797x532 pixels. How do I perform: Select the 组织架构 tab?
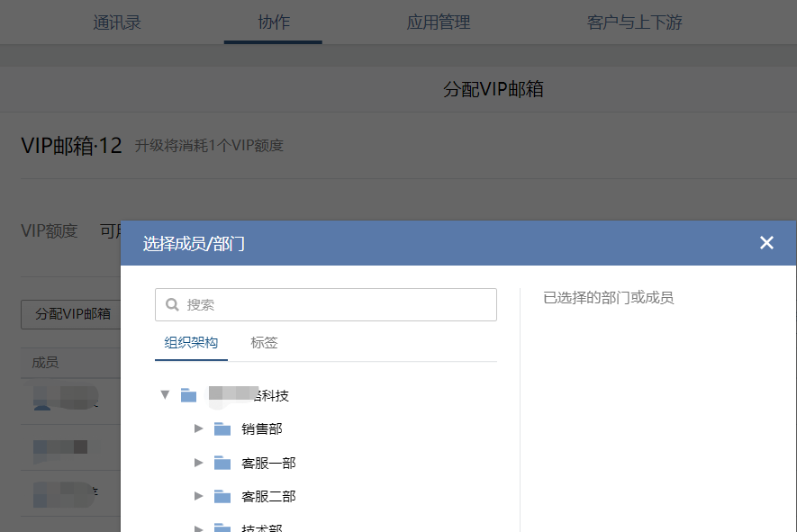(x=191, y=343)
